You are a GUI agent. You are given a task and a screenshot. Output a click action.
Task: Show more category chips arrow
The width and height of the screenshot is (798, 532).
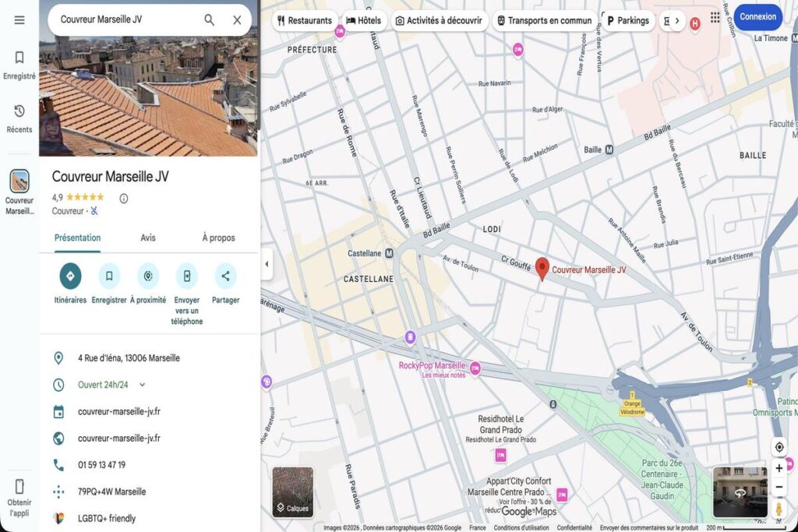(x=677, y=21)
